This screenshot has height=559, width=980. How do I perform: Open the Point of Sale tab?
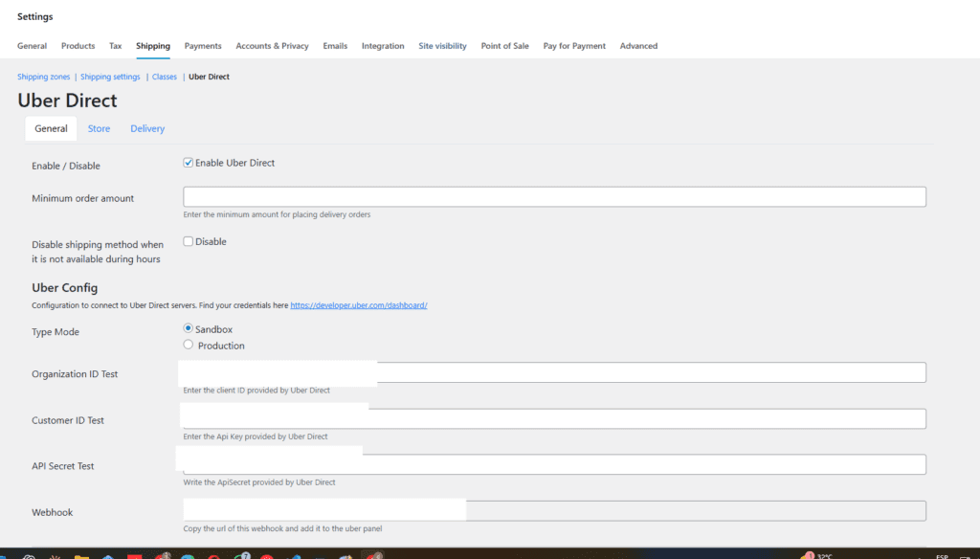[505, 46]
